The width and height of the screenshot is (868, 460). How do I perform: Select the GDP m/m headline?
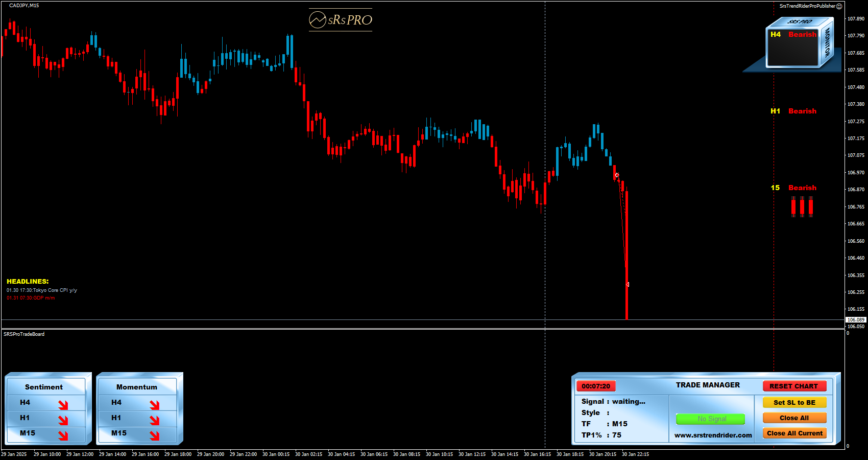(x=31, y=298)
